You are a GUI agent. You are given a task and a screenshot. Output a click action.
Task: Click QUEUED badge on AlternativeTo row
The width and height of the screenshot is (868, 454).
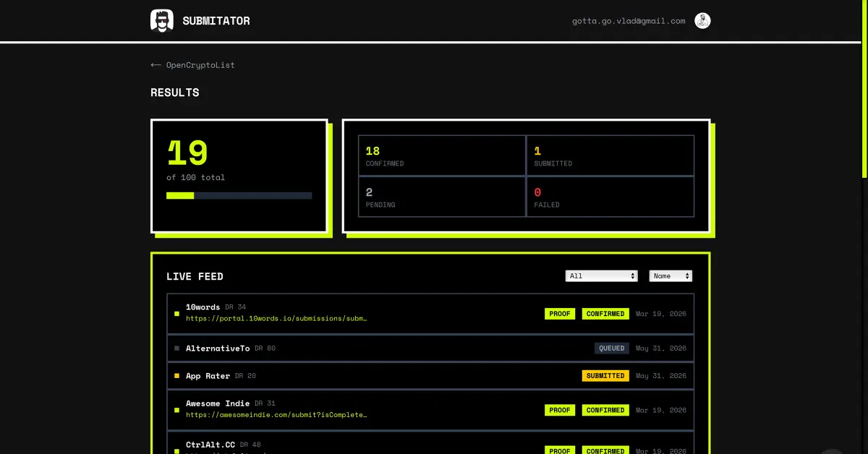(612, 348)
